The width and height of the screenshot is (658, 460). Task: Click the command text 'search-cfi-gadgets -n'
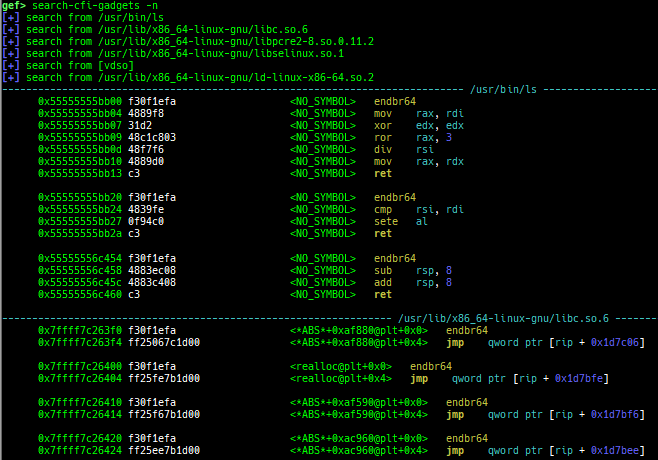(x=95, y=5)
